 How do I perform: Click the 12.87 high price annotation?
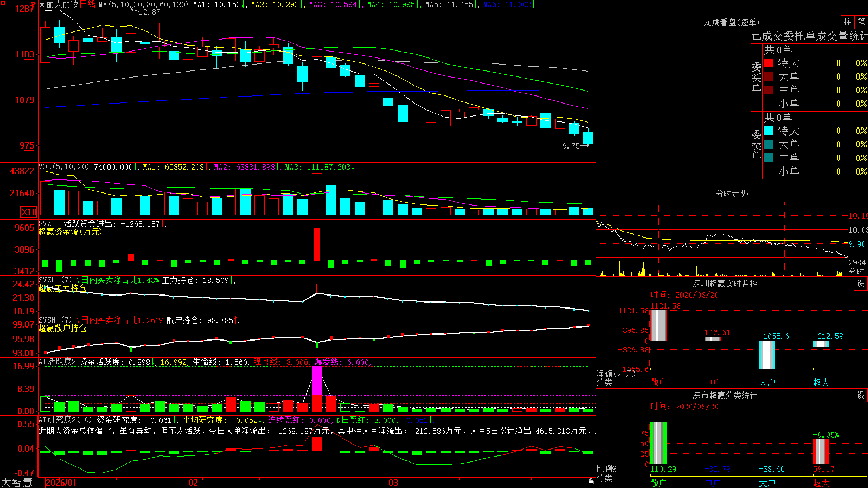(x=149, y=12)
